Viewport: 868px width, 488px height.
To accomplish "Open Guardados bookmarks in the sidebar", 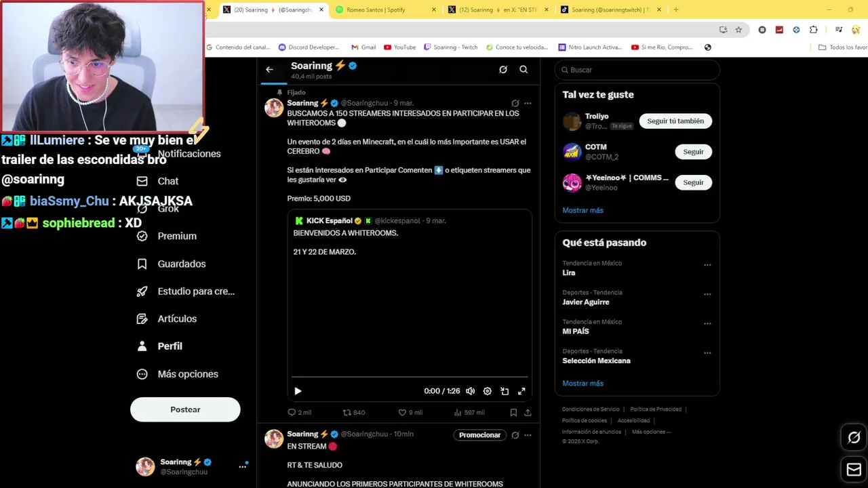I will [171, 264].
